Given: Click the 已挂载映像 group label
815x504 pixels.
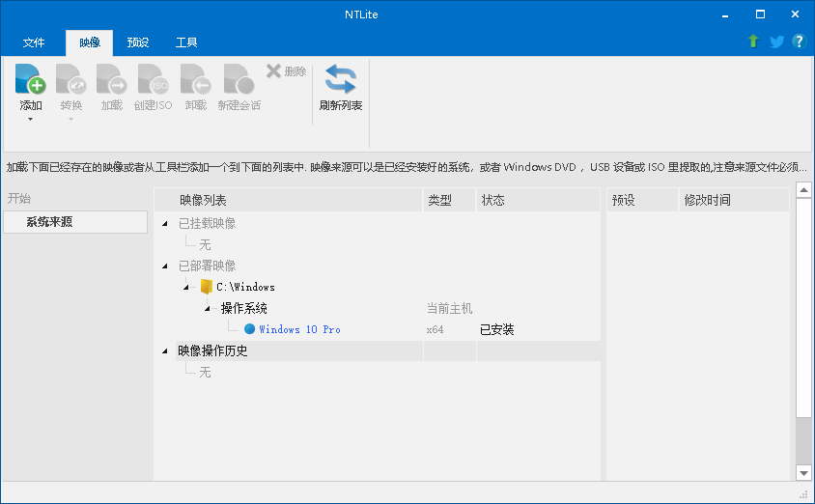Looking at the screenshot, I should [207, 223].
